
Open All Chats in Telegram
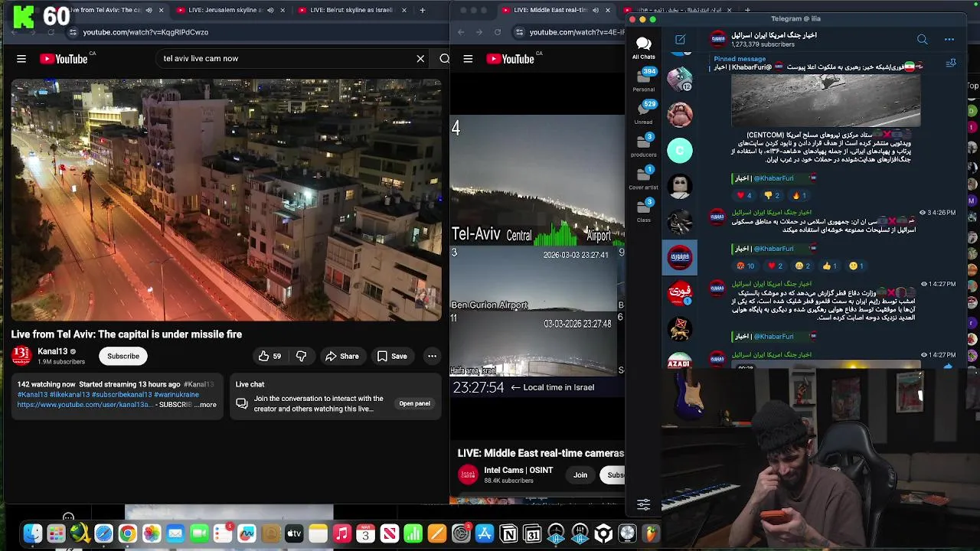[643, 47]
